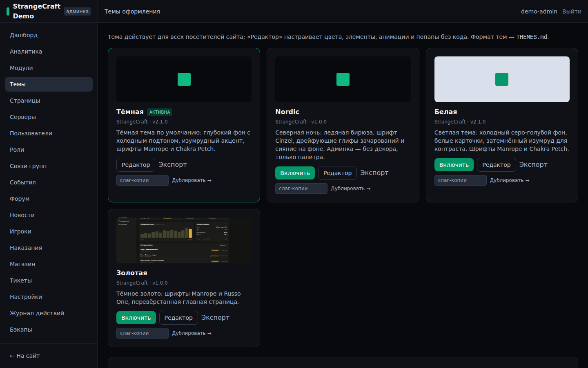Click the Белая theme title
This screenshot has height=368, width=588.
click(445, 112)
